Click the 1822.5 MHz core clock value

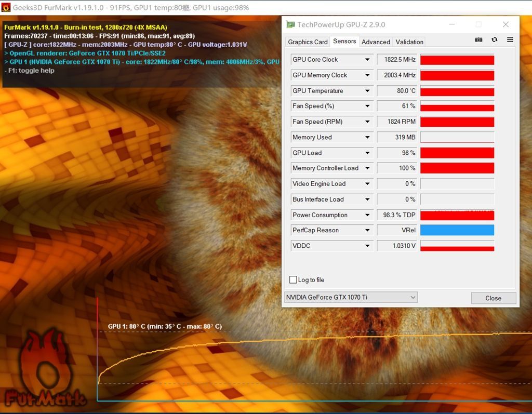coord(397,59)
